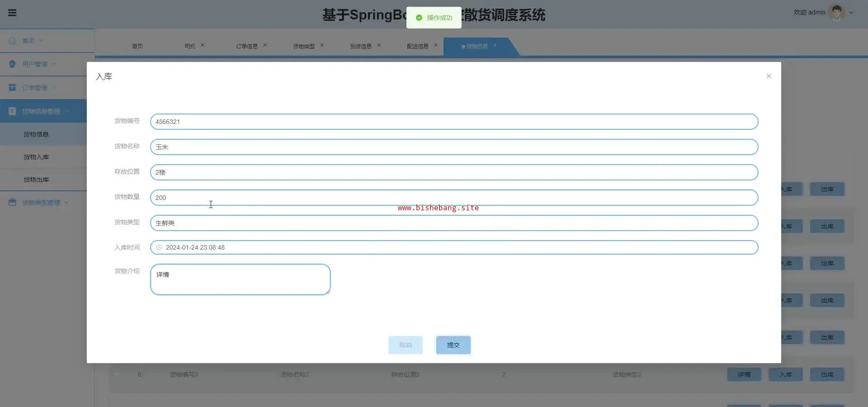Open the 入库时间 datetime field

pos(454,247)
